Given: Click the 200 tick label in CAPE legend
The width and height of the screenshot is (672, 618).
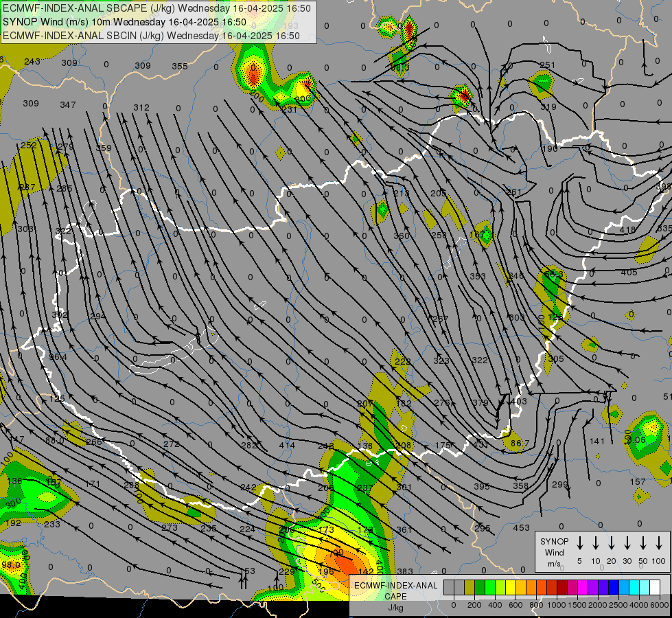Looking at the screenshot, I should coord(474,605).
